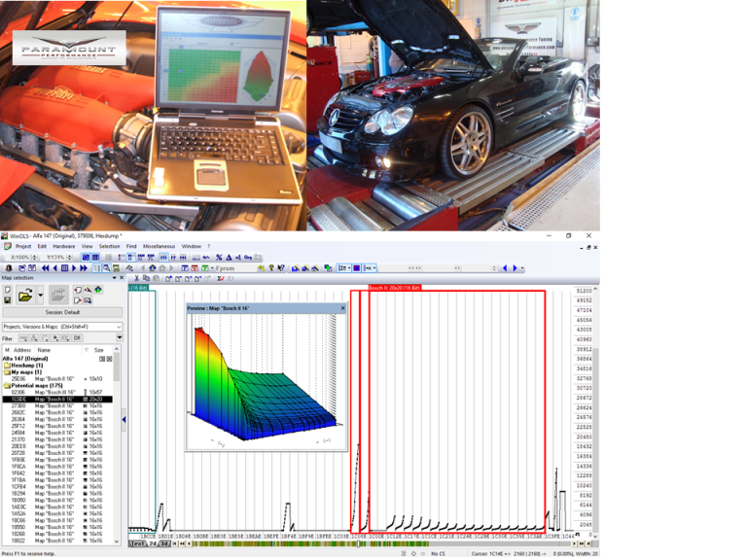Image resolution: width=747 pixels, height=560 pixels.
Task: Select the 1C0DE Bosch II 16 map row
Action: click(x=58, y=399)
